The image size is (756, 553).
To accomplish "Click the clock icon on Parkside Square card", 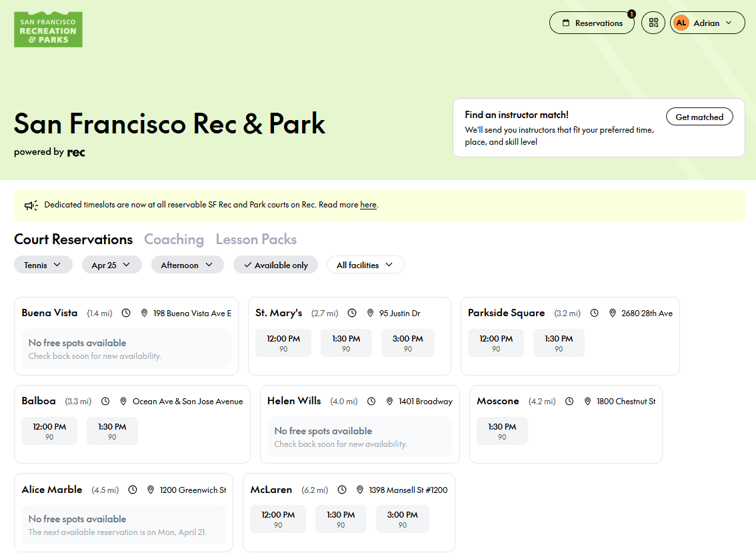I will [x=594, y=313].
